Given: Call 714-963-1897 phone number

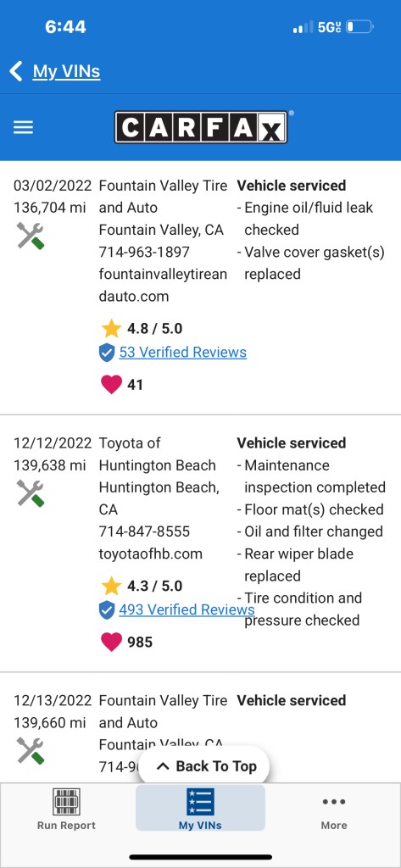Looking at the screenshot, I should pyautogui.click(x=144, y=252).
